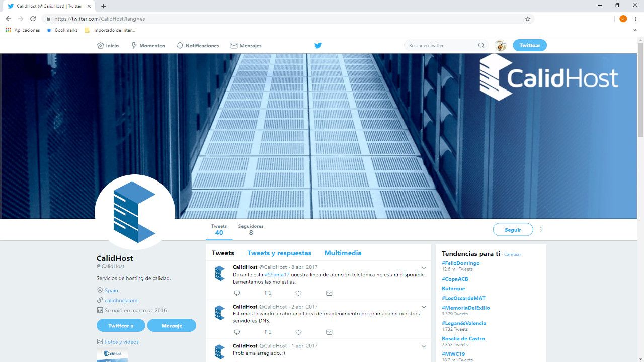This screenshot has width=644, height=362.
Task: Open the Fotos y vídeos link
Action: pos(121,342)
